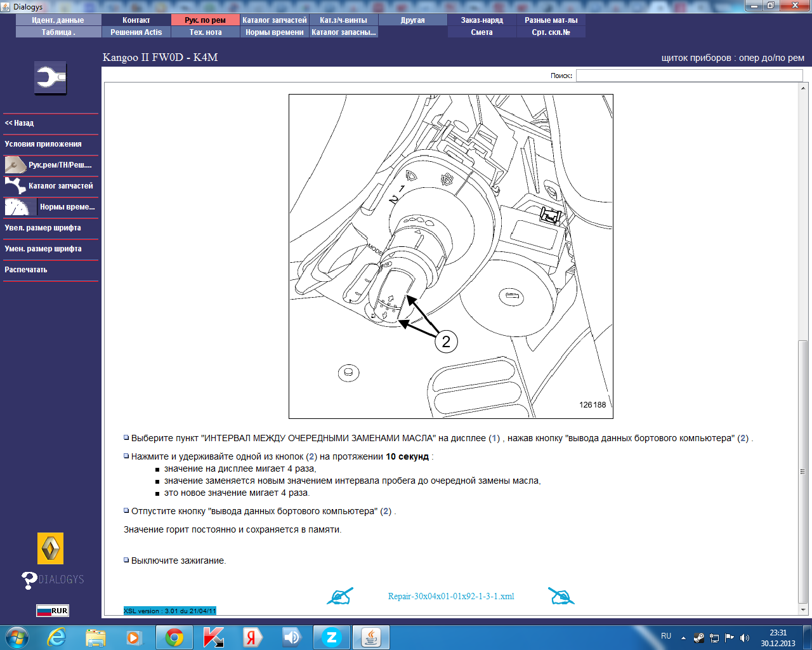This screenshot has width=812, height=650.
Task: Decrease font size with Умен. размер шрифта
Action: [x=51, y=249]
